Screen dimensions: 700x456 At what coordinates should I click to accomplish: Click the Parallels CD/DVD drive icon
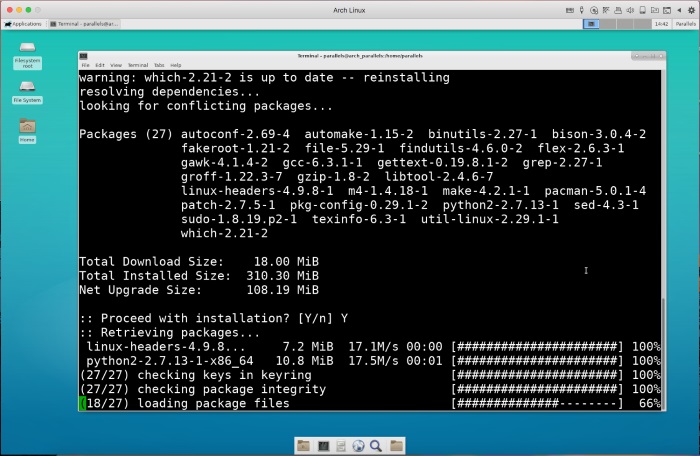(594, 10)
